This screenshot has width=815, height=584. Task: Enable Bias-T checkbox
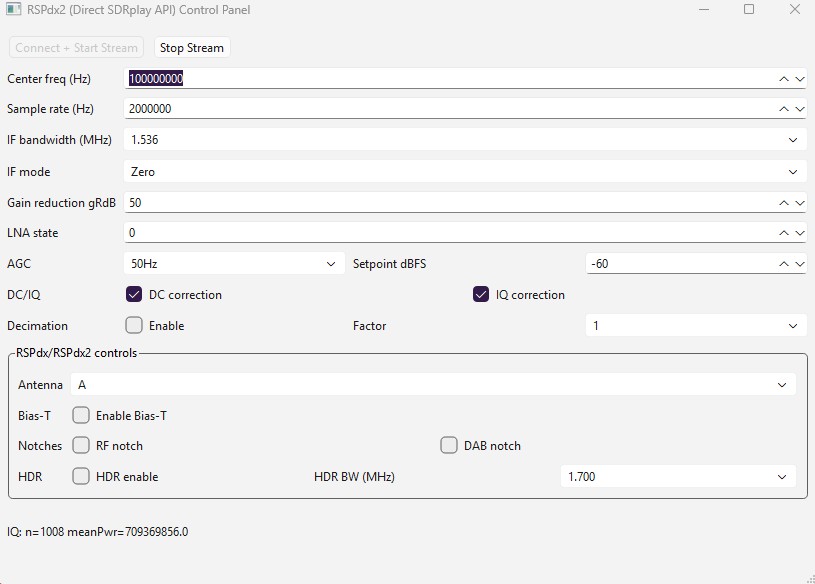point(81,416)
